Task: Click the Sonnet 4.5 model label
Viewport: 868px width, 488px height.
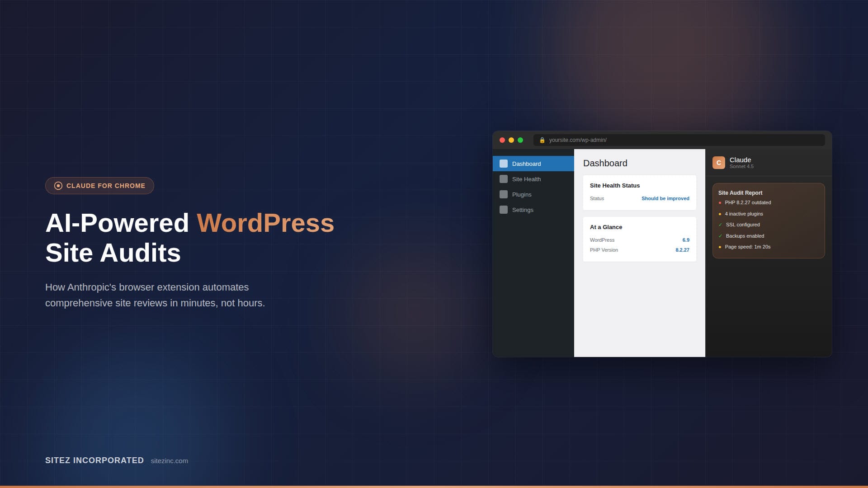Action: coord(741,167)
